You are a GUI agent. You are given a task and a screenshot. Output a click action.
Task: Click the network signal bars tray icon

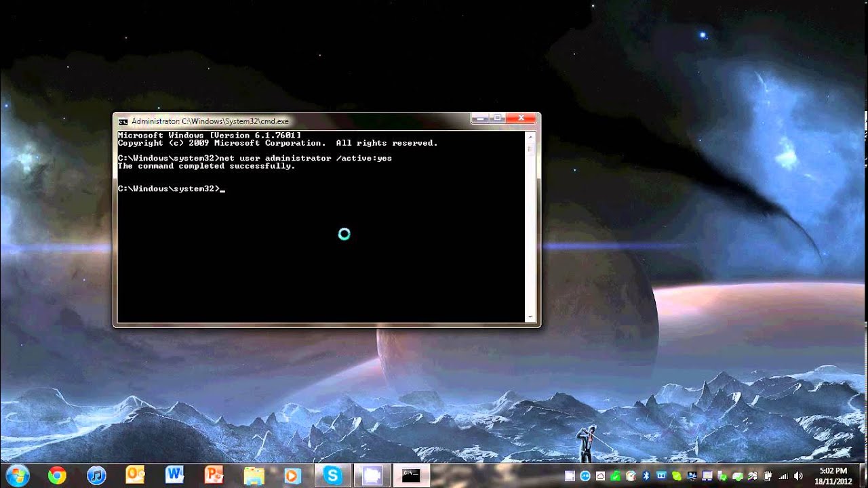tap(783, 476)
